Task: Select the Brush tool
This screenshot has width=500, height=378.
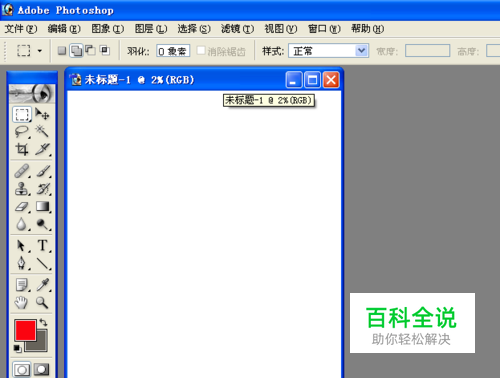Action: pos(42,171)
